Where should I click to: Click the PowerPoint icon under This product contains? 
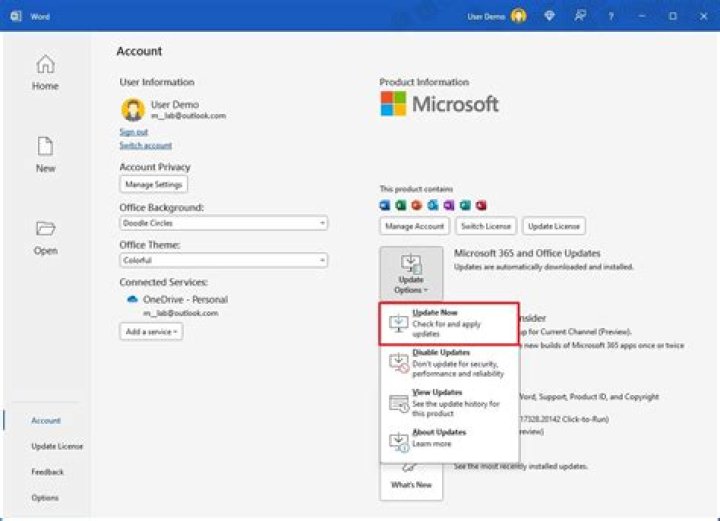pyautogui.click(x=416, y=205)
